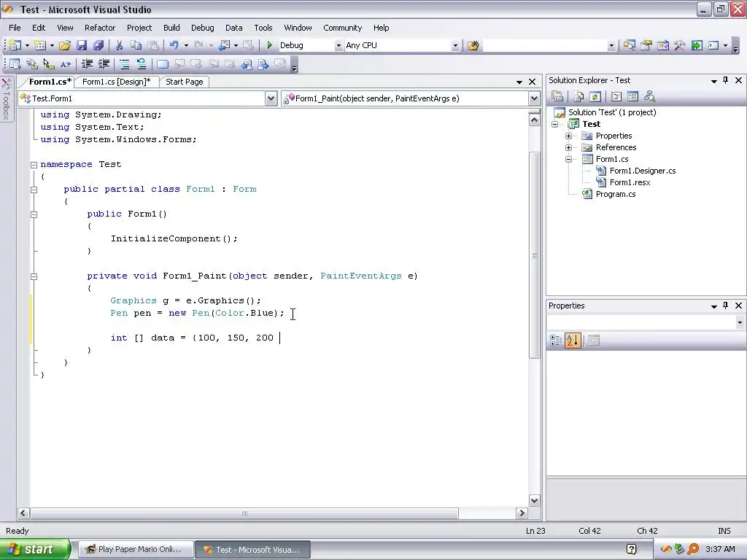Select Categorized view in Properties panel
Image resolution: width=747 pixels, height=560 pixels.
tap(555, 341)
